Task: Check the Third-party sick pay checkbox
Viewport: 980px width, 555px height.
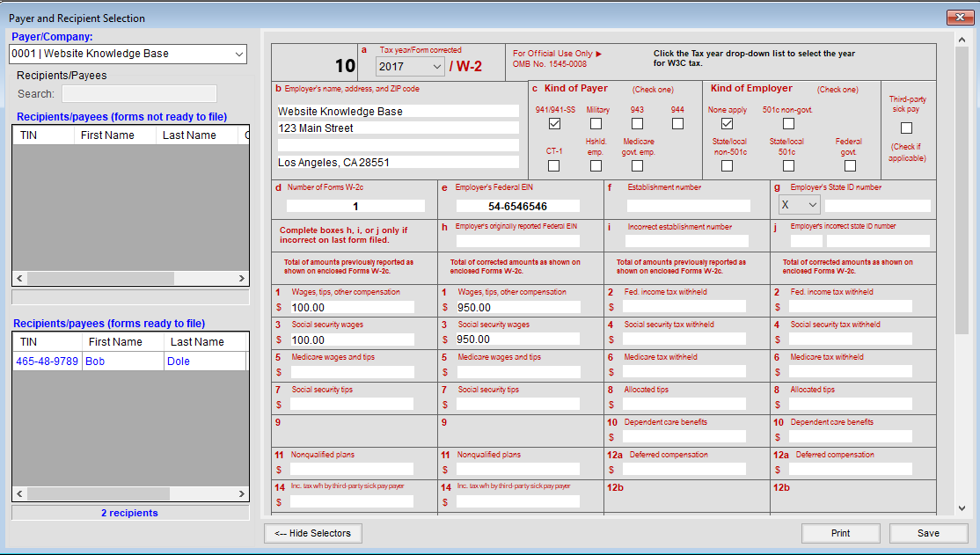Action: [906, 128]
